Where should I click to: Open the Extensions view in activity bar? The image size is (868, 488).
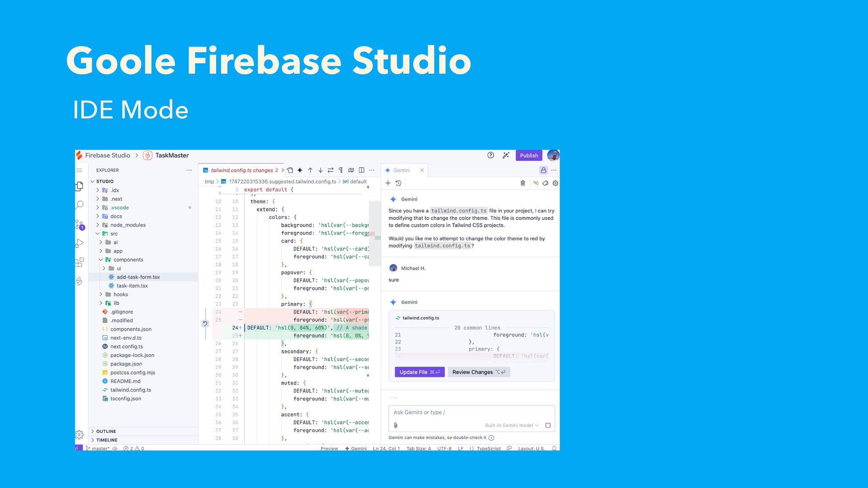click(80, 262)
